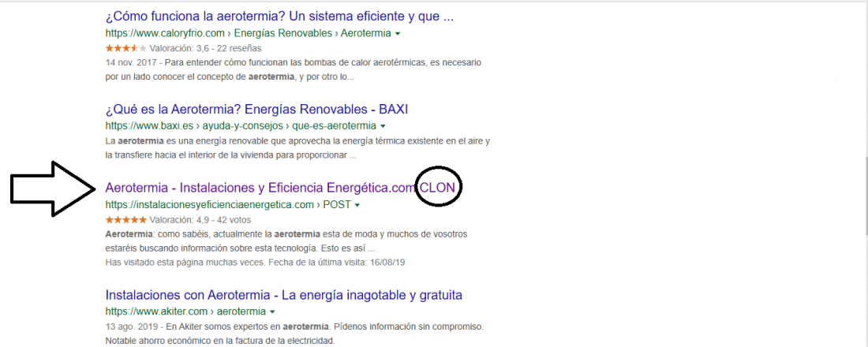Click the snippet 'La aerotermia es una energía renovable'
This screenshot has width=868, height=347.
coord(297,148)
